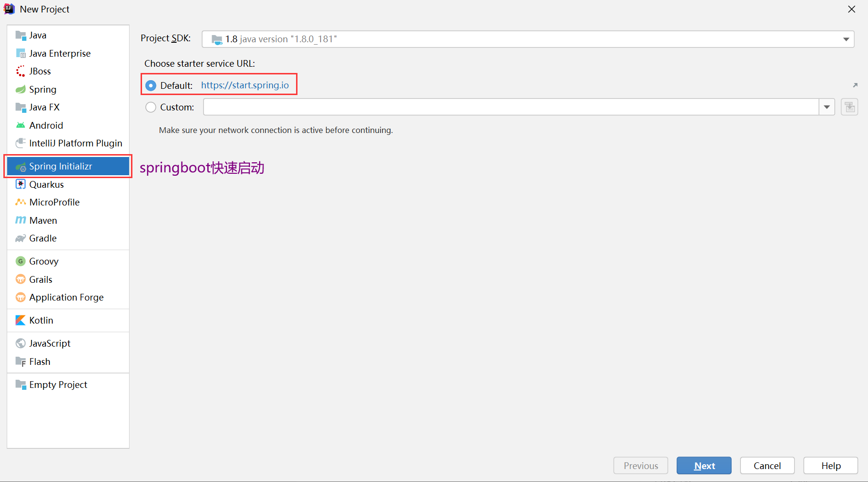Click the Android robot icon
This screenshot has height=482, width=868.
pos(21,125)
